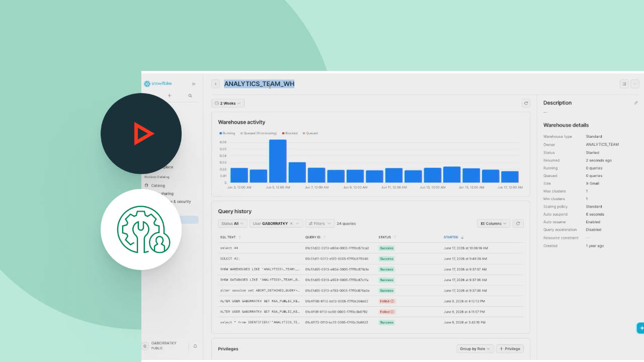Click the Privileges section heading
The image size is (644, 362).
[x=228, y=348]
